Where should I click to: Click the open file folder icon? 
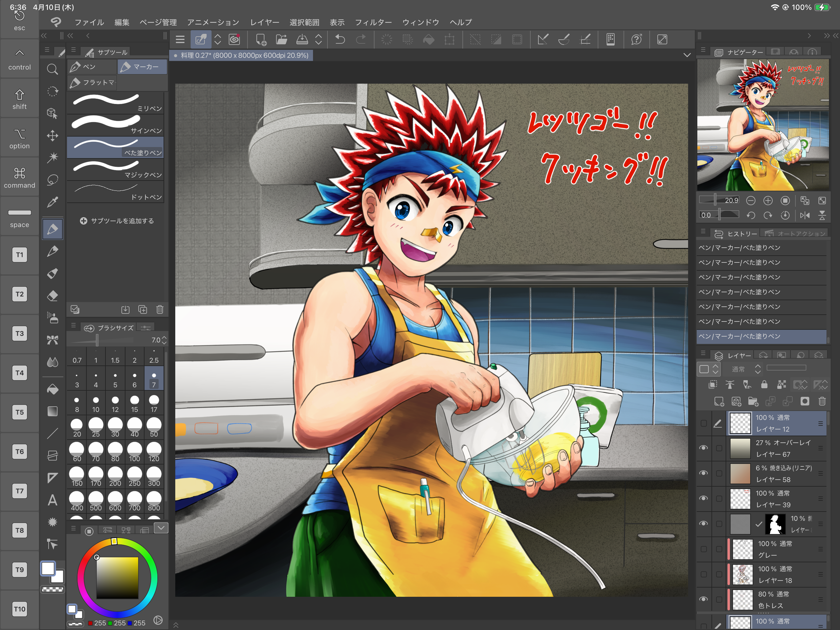tap(281, 39)
